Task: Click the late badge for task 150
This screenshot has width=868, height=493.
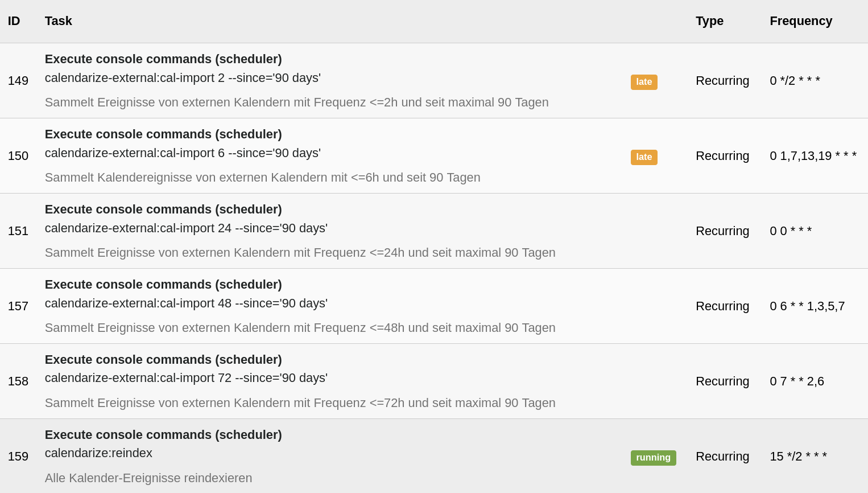Action: tap(644, 157)
